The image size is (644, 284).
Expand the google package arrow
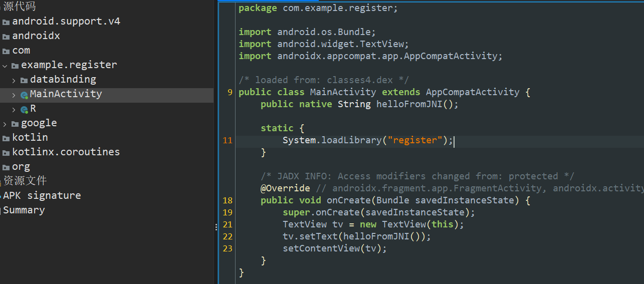5,124
